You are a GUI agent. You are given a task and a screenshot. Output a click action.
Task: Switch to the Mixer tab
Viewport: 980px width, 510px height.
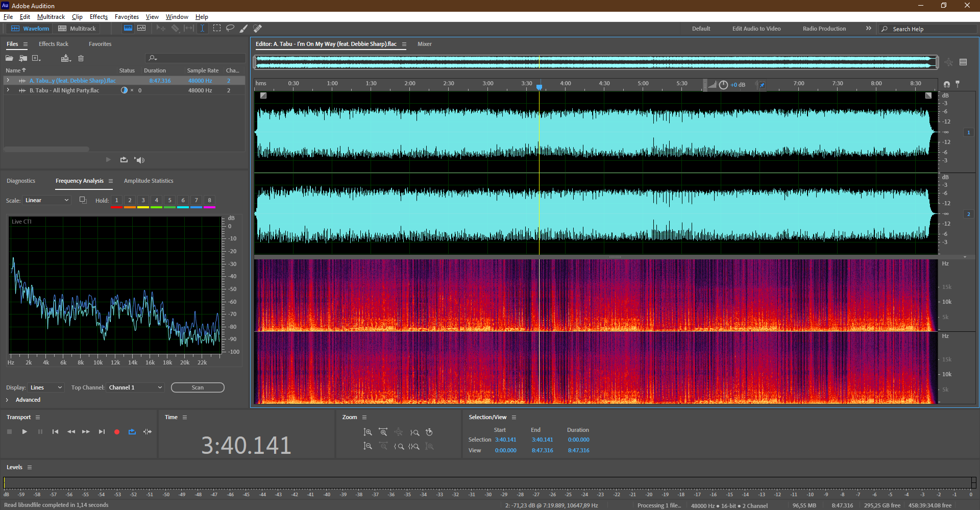(x=425, y=44)
